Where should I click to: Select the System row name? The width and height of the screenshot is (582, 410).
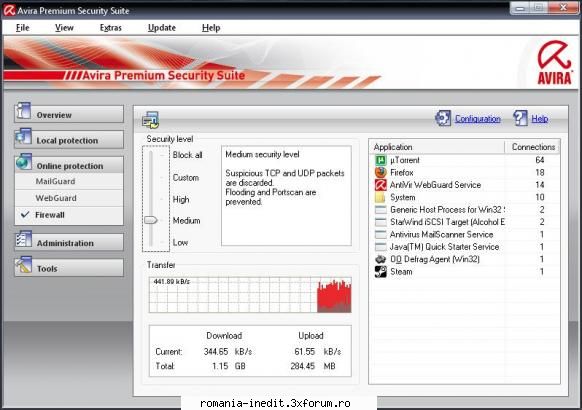403,197
